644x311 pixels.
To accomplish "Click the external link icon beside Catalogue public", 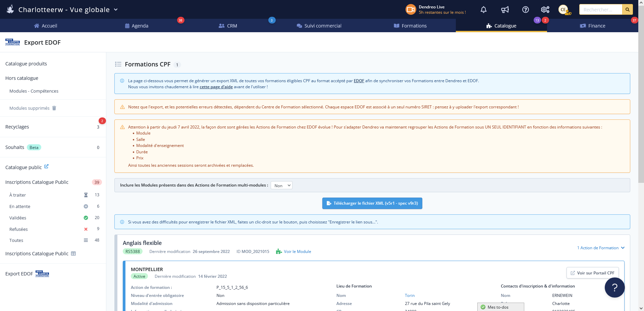I will pyautogui.click(x=46, y=166).
